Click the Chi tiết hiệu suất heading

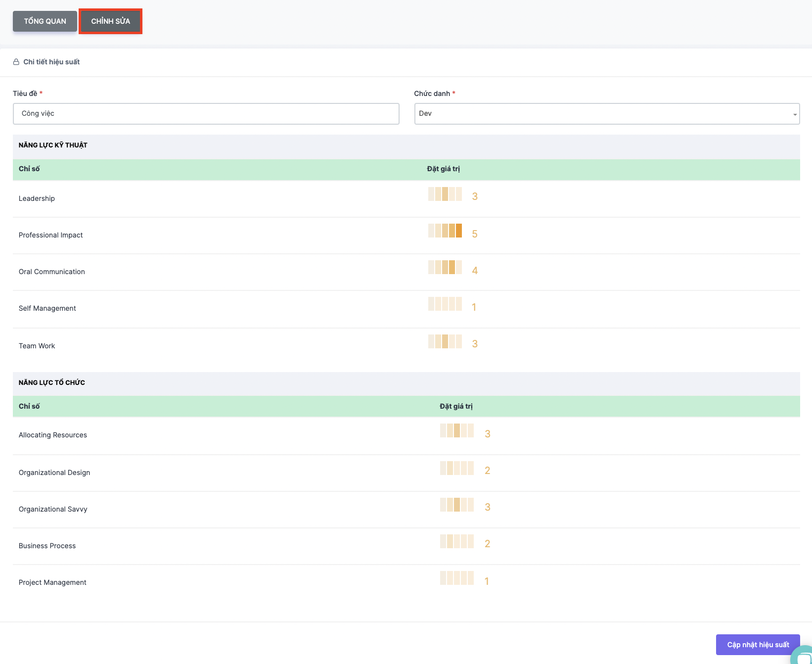[51, 62]
